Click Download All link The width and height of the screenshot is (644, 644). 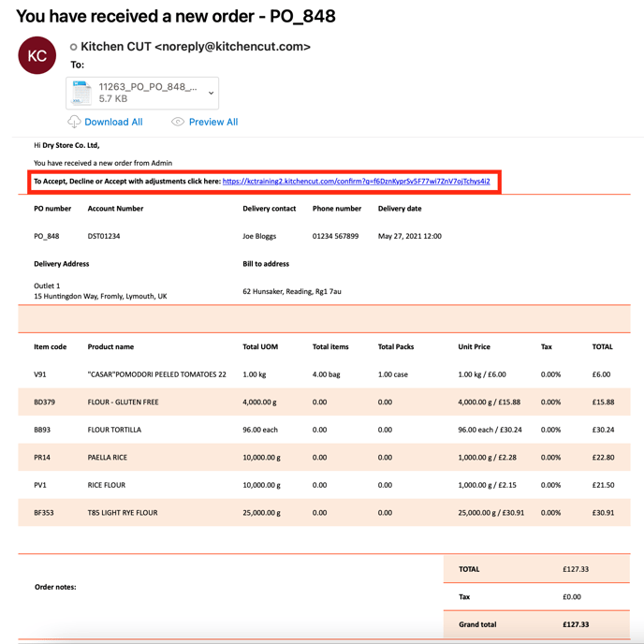click(x=113, y=122)
